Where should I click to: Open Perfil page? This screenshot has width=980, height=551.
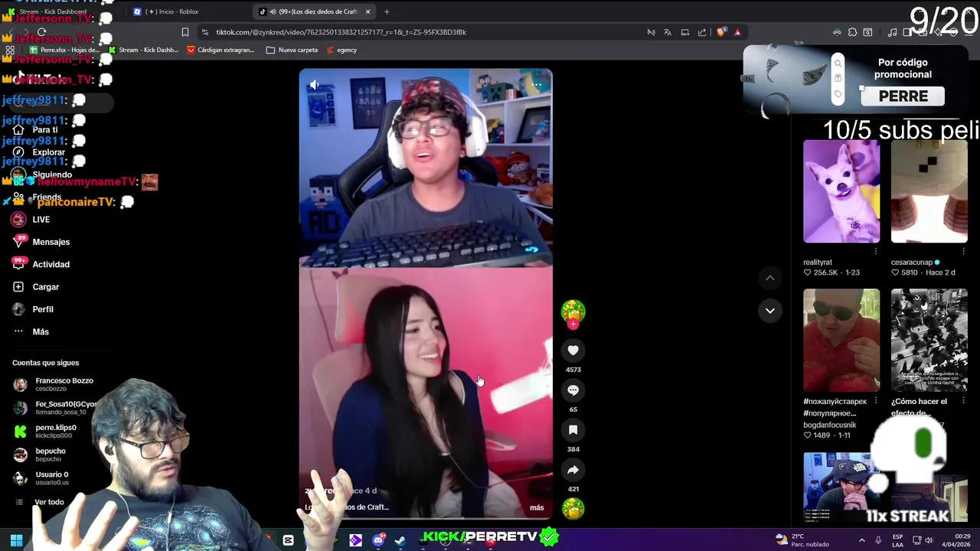pyautogui.click(x=43, y=309)
